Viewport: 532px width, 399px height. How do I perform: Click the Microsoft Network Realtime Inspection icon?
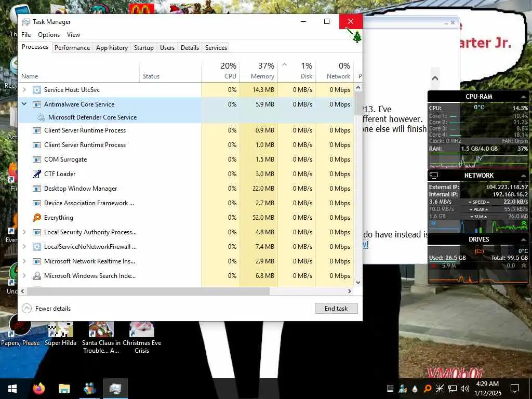37,261
